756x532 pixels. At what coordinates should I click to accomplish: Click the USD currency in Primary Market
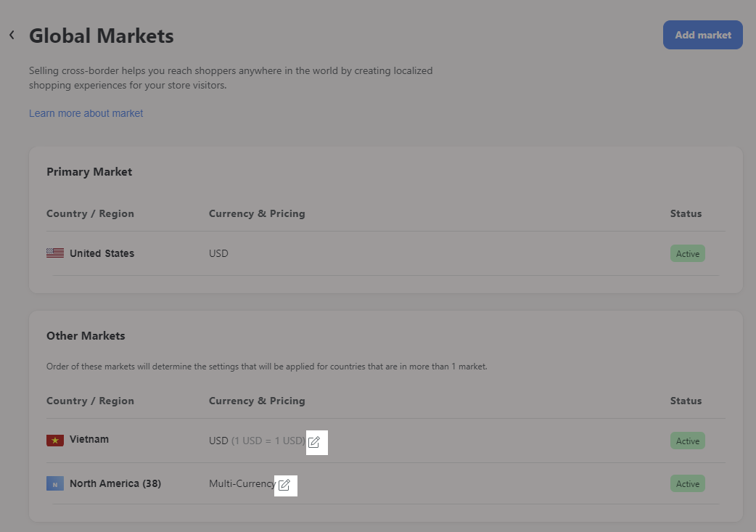[x=218, y=253]
